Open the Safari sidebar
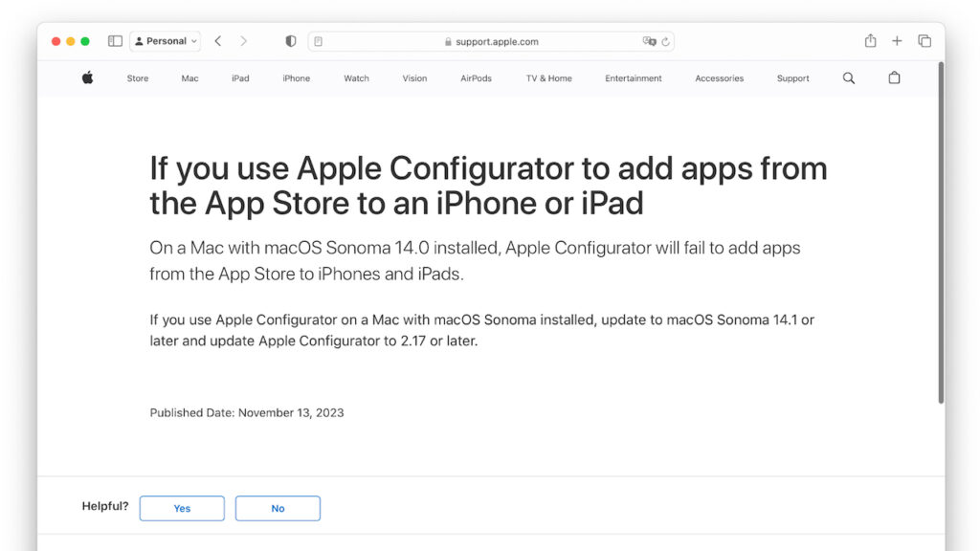Image resolution: width=980 pixels, height=551 pixels. [x=115, y=40]
